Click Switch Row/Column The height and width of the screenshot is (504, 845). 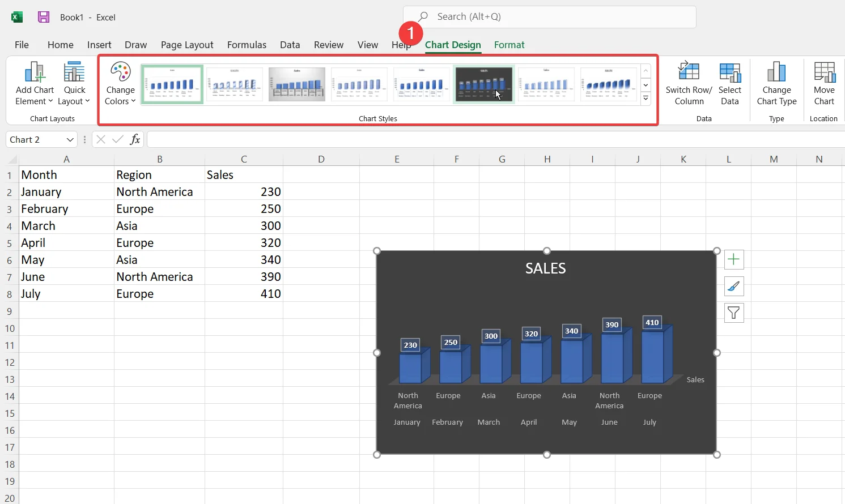click(x=689, y=83)
